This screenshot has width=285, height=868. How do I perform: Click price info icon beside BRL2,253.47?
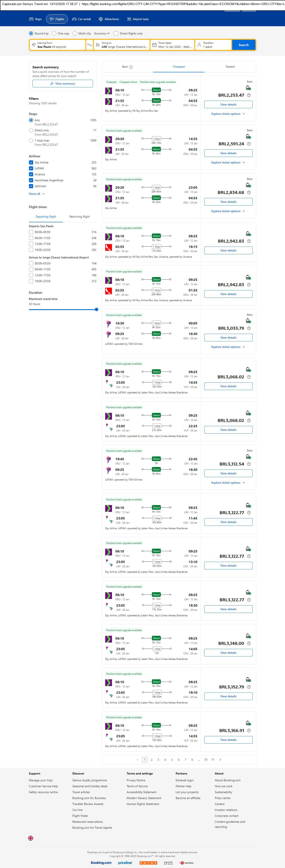click(249, 95)
